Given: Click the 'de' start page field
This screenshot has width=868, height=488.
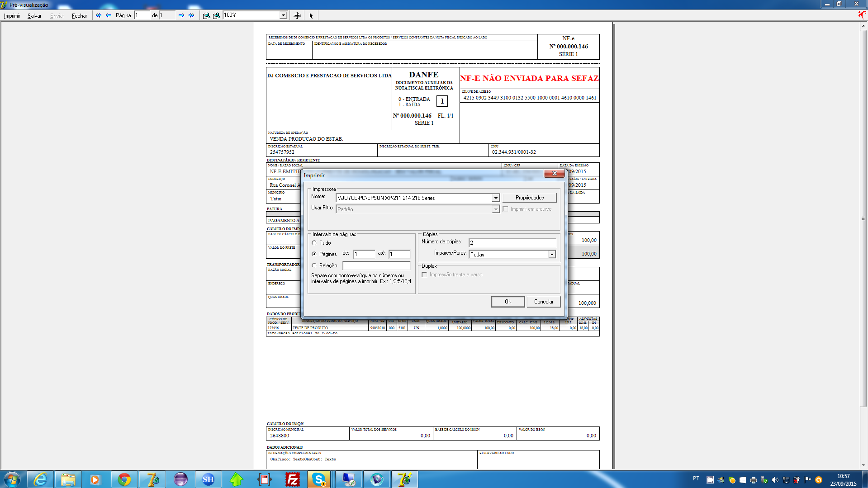Looking at the screenshot, I should coord(365,254).
